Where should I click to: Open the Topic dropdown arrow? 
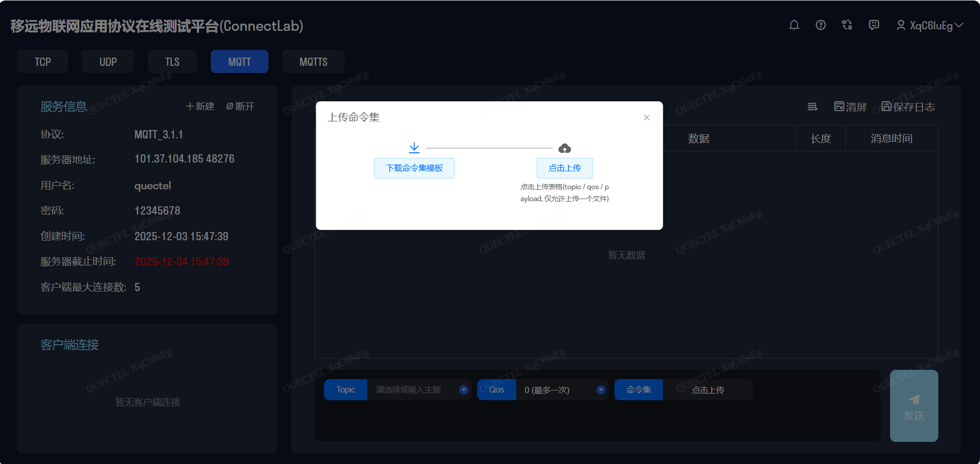point(463,390)
